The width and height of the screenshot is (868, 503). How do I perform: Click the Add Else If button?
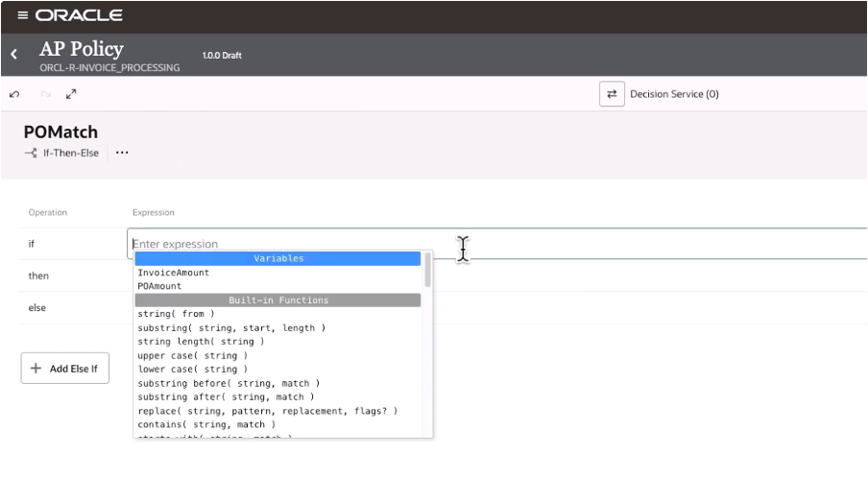[65, 369]
